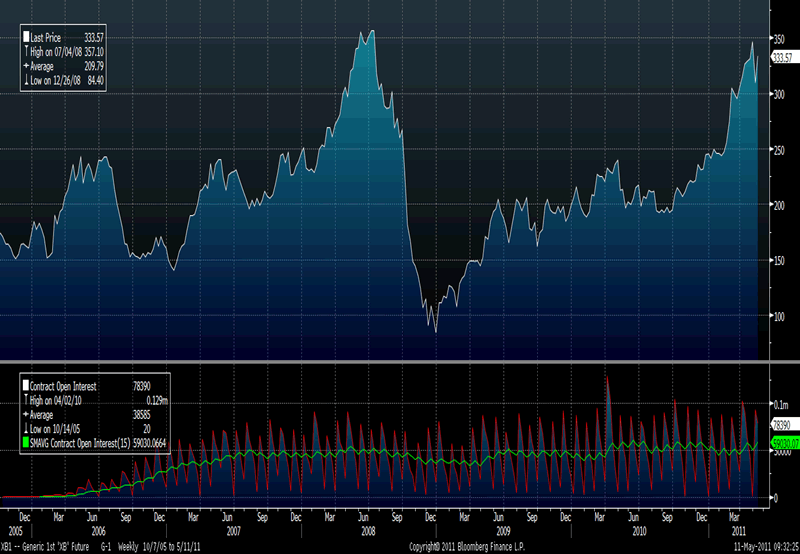Screen dimensions: 800x554
Task: Click the 2008 year label
Action: [x=368, y=531]
